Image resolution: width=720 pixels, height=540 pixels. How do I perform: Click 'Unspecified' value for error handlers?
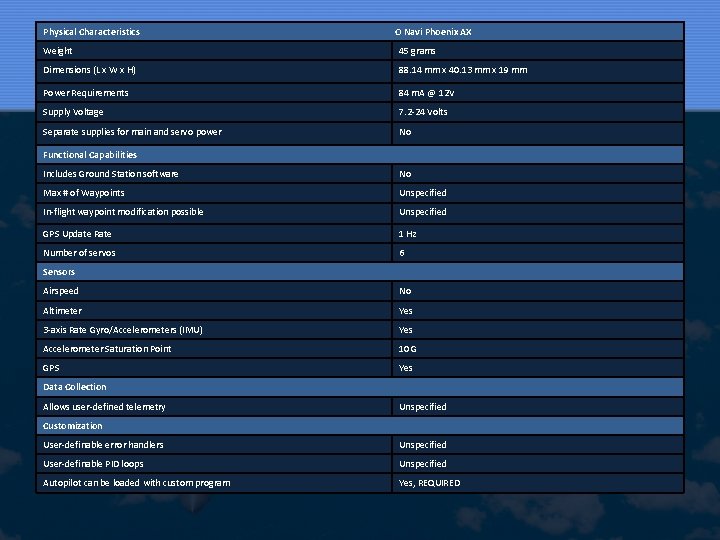(422, 445)
